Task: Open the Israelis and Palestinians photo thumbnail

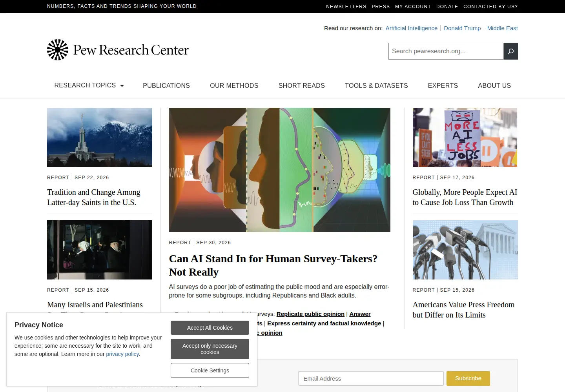Action: 100,250
